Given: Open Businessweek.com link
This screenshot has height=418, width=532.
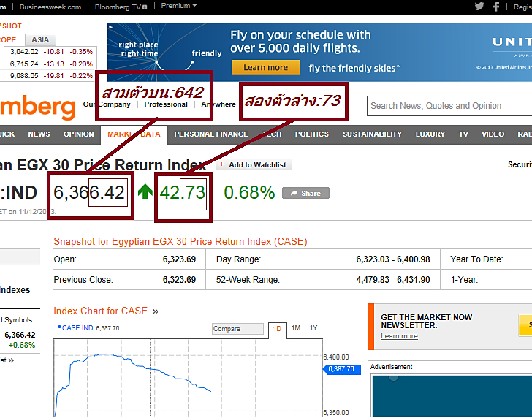Looking at the screenshot, I should 50,7.
